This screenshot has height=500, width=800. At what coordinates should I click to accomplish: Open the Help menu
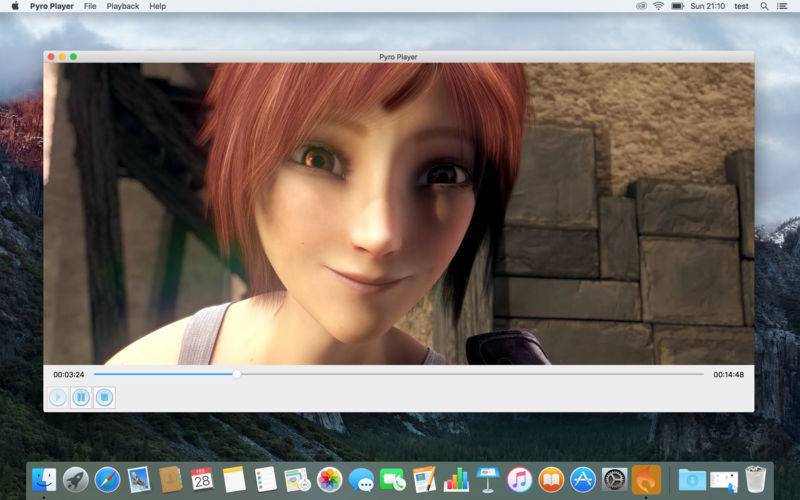(x=158, y=6)
